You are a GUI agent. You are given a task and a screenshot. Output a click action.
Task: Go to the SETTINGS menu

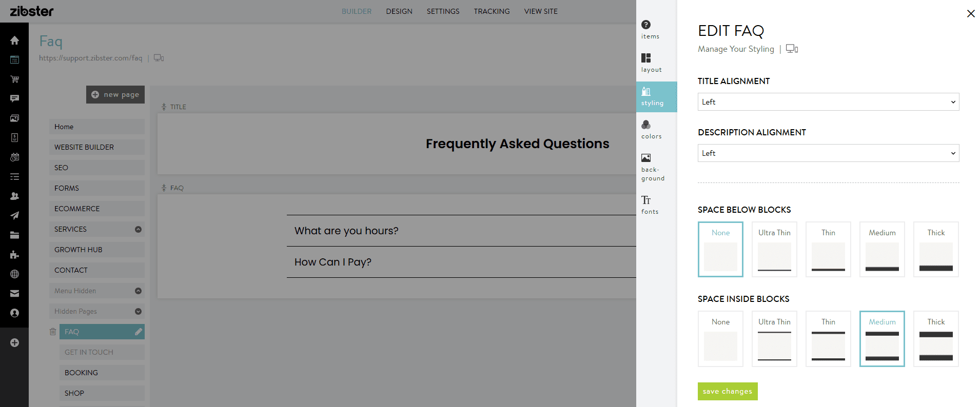click(x=443, y=11)
